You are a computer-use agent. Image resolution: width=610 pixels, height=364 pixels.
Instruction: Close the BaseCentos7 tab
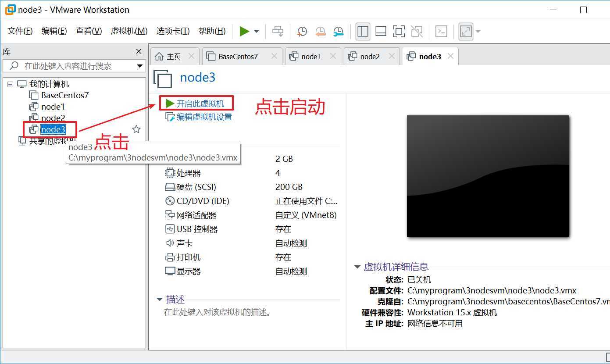click(x=274, y=56)
